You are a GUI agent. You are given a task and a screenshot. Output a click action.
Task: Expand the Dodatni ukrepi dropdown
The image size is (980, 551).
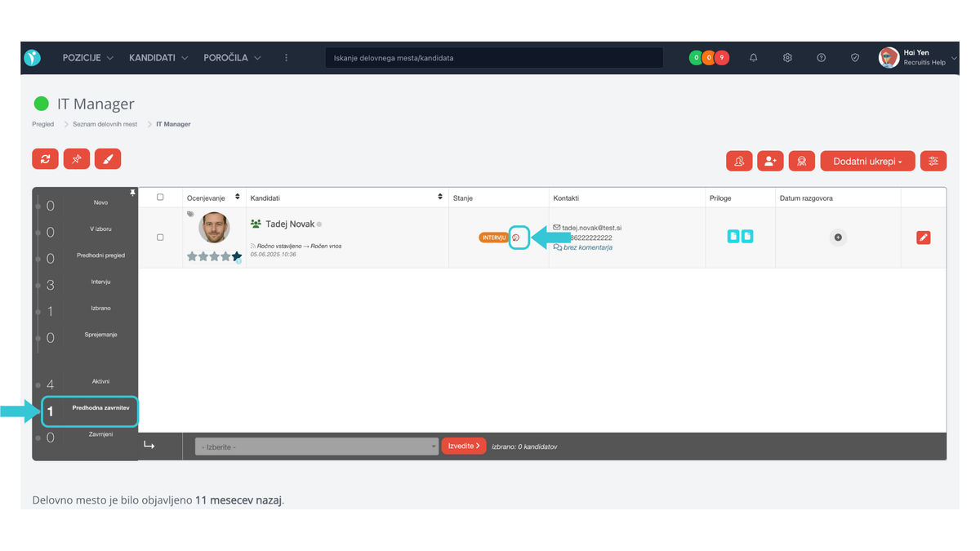coord(867,162)
